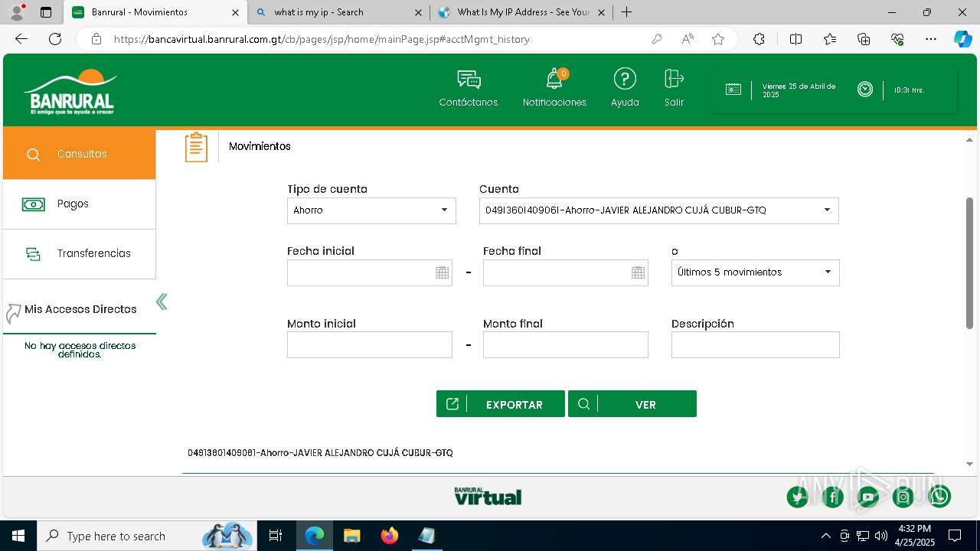The height and width of the screenshot is (551, 980).
Task: Open the Cuenta account dropdown
Action: tap(658, 210)
